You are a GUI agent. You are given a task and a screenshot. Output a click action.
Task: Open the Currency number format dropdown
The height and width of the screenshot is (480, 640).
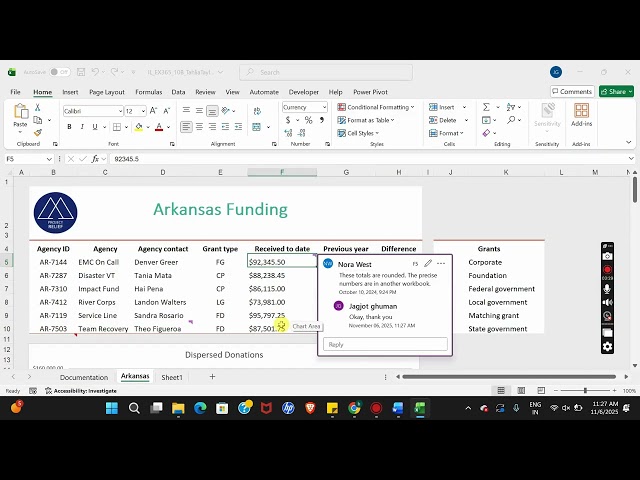point(324,107)
